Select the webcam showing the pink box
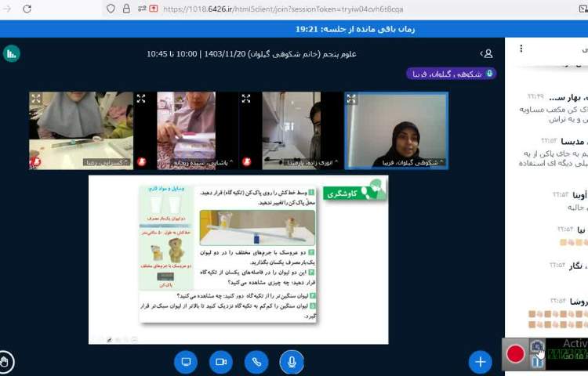Viewport: 588px width, 376px height. (x=187, y=131)
